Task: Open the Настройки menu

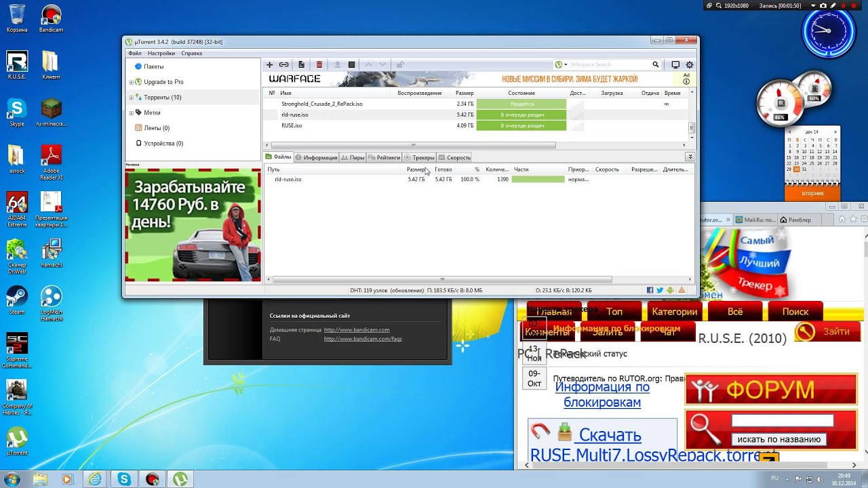Action: click(161, 53)
